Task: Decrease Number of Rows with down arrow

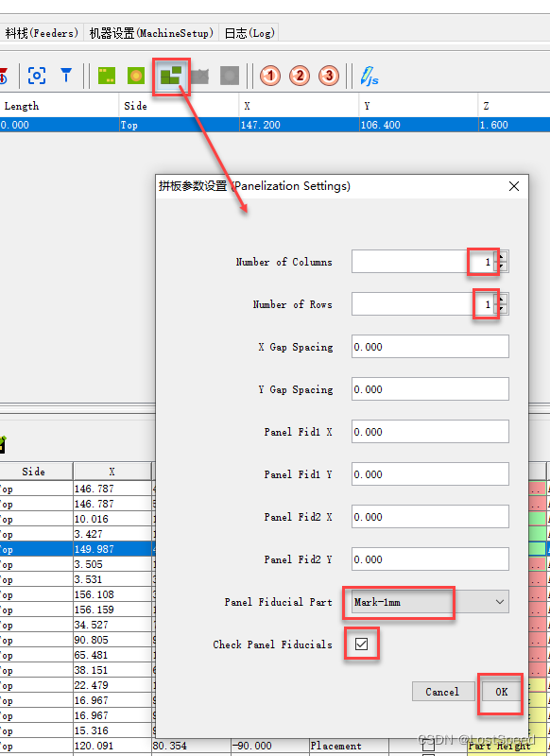Action: (503, 310)
